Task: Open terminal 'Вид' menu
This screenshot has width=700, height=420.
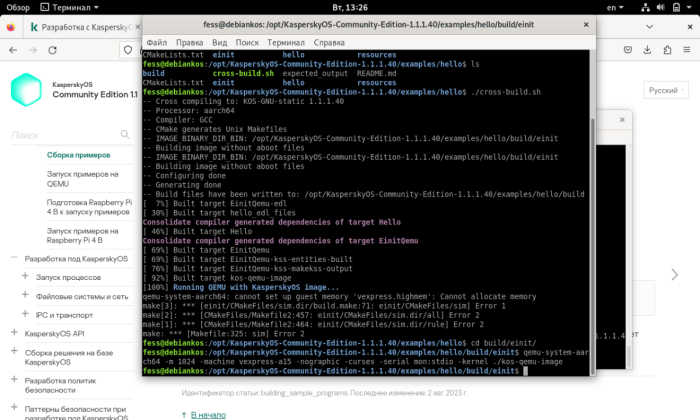Action: (x=219, y=42)
